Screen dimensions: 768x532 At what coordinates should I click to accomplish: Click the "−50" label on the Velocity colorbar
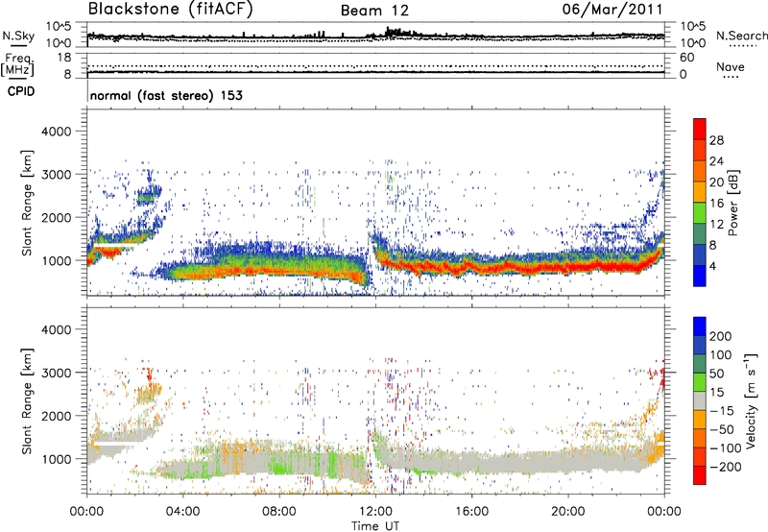click(x=722, y=429)
